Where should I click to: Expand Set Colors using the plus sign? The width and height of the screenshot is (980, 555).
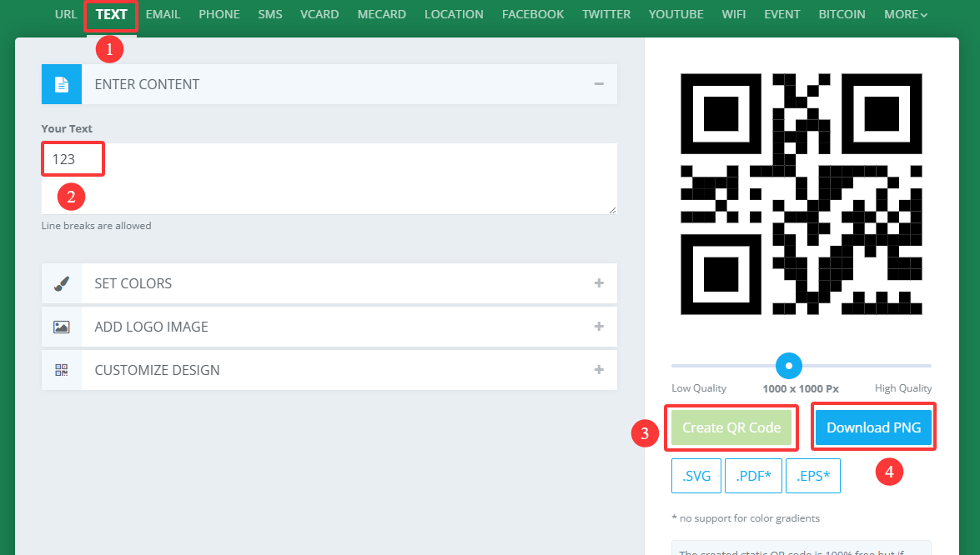click(x=599, y=283)
